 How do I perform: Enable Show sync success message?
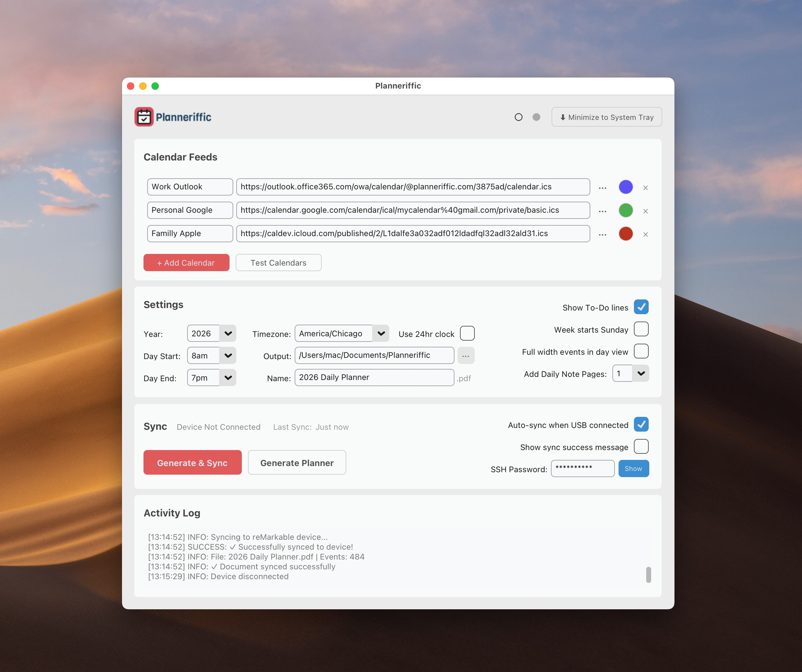(642, 446)
